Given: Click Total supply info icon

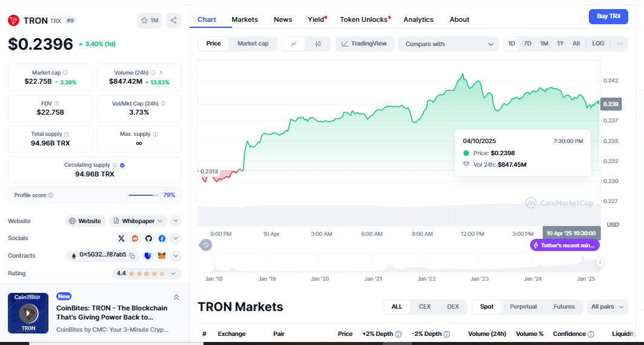Looking at the screenshot, I should click(67, 135).
